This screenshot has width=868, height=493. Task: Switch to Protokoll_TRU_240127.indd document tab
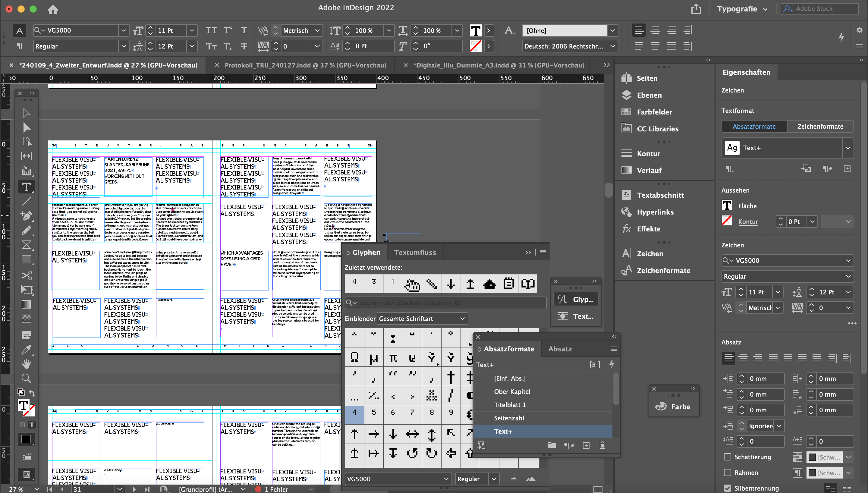(305, 65)
